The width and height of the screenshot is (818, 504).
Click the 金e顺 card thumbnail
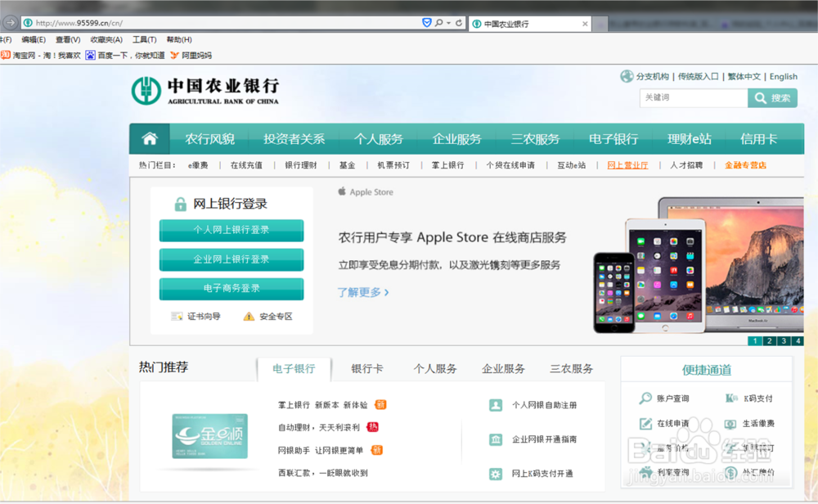tap(209, 436)
